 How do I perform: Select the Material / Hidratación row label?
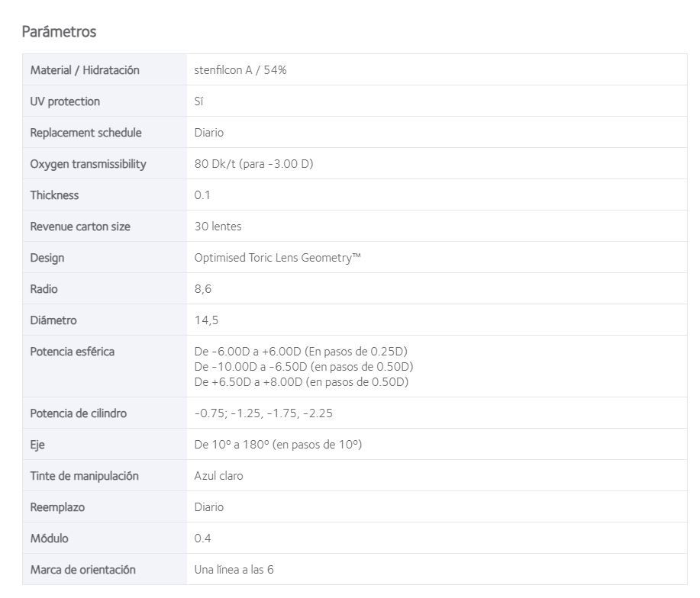[x=85, y=70]
